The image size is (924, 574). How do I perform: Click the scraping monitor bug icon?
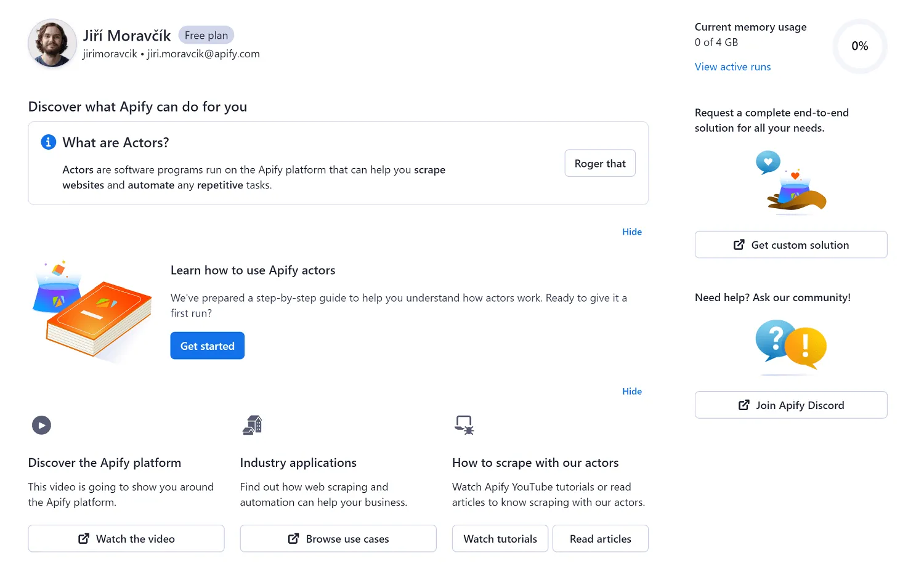click(x=464, y=425)
